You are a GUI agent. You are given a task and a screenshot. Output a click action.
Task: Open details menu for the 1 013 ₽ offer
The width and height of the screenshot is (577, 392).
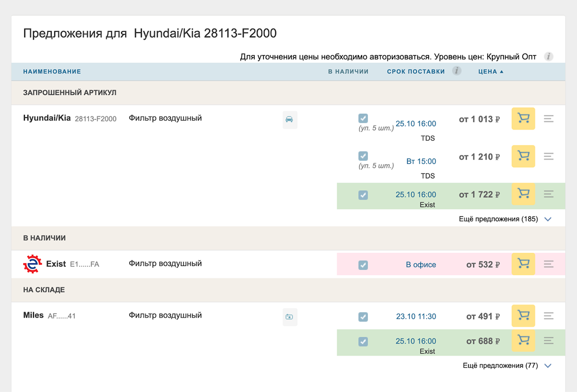point(549,119)
